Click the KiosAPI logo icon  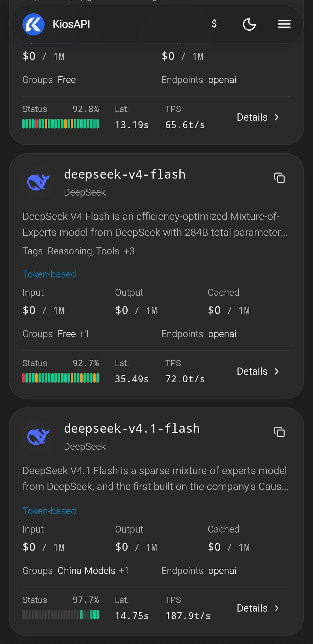coord(34,24)
